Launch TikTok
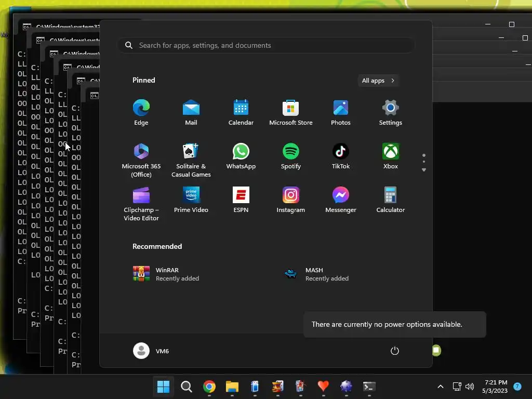Viewport: 532px width, 399px height. tap(341, 156)
